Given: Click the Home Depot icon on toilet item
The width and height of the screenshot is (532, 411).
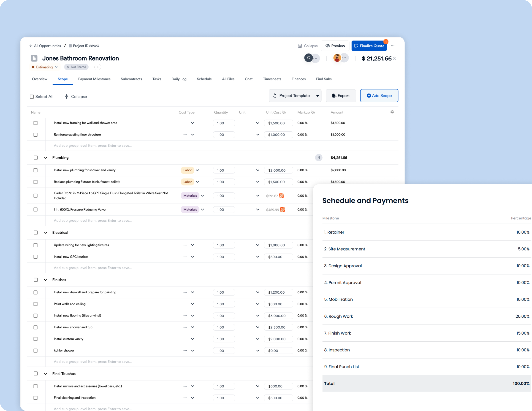Looking at the screenshot, I should click(281, 196).
